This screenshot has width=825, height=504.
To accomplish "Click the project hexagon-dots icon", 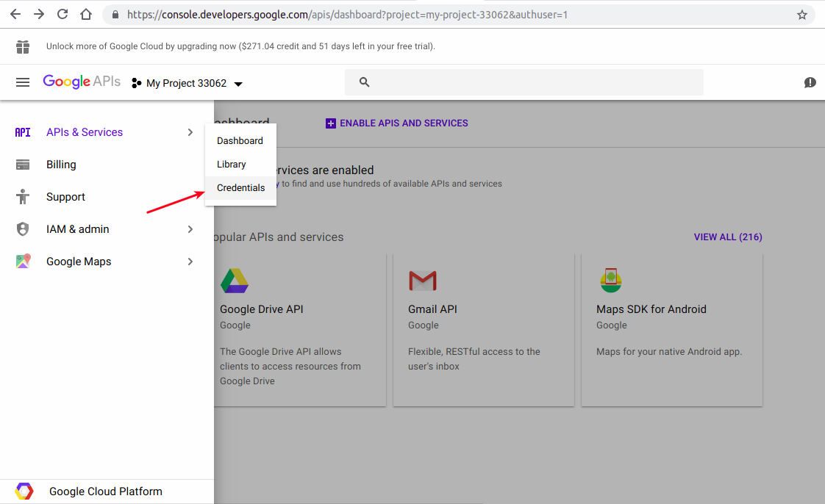I will (x=136, y=83).
